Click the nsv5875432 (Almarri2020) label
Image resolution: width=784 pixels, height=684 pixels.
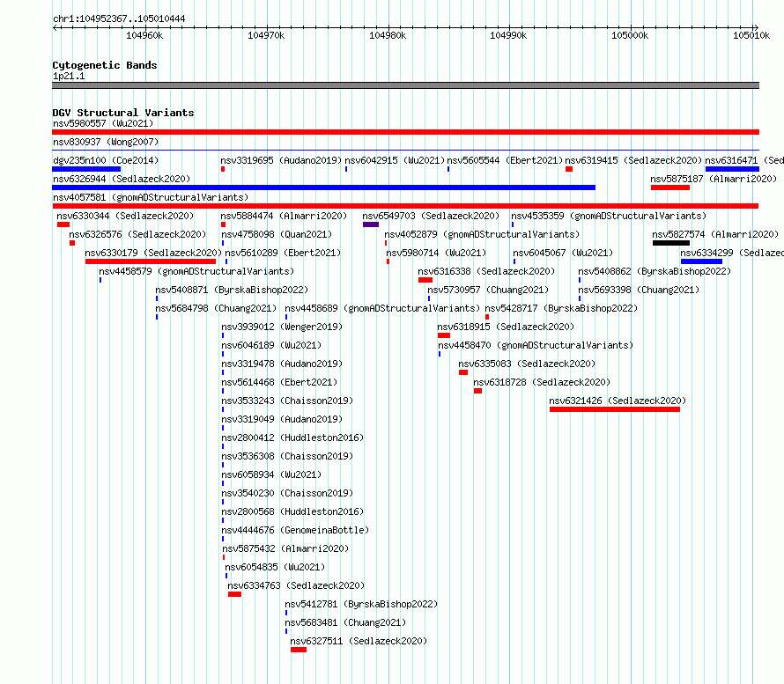pos(285,548)
